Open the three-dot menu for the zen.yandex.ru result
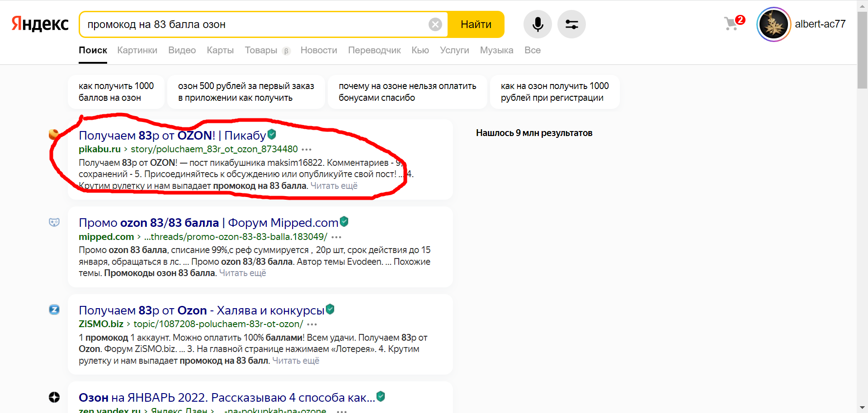 [342, 411]
